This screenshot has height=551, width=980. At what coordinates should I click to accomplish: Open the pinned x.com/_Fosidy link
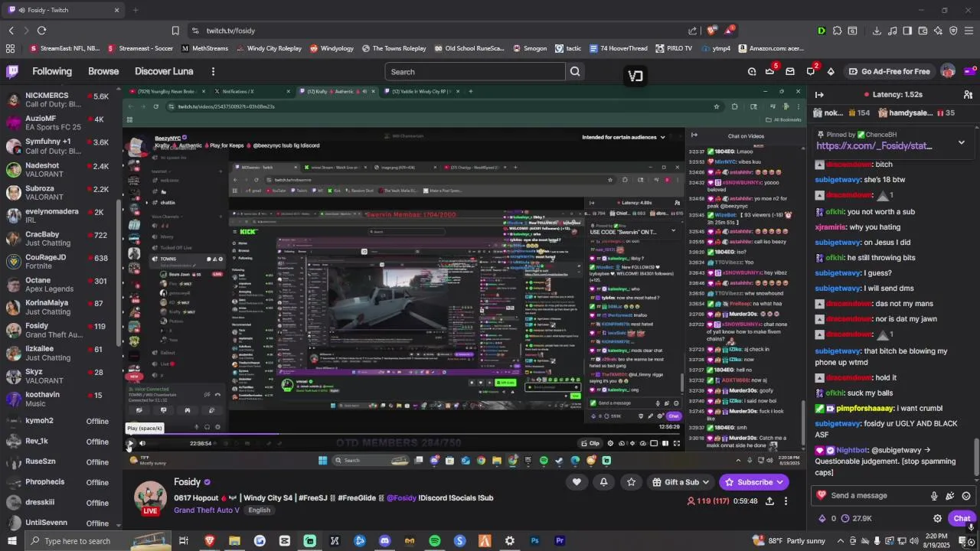pos(874,145)
